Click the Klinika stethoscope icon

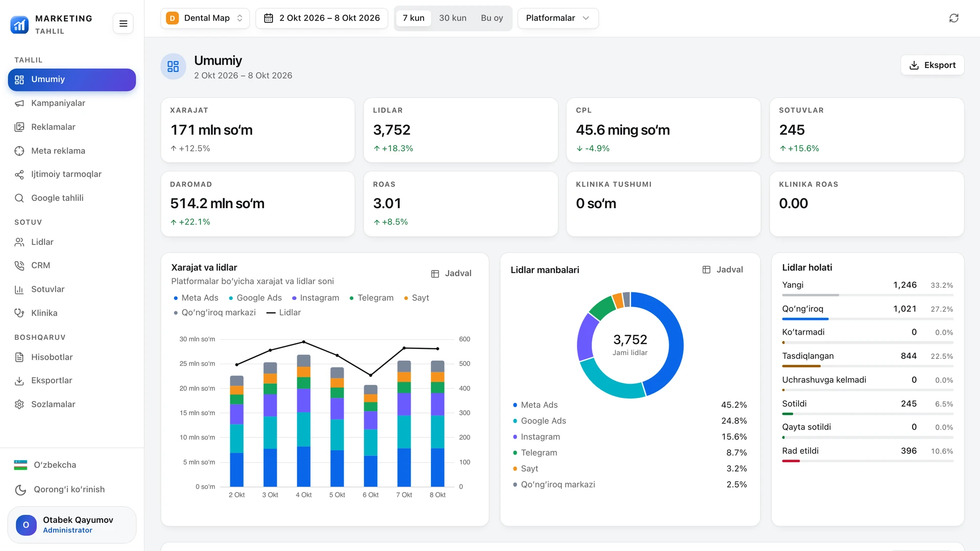point(19,313)
